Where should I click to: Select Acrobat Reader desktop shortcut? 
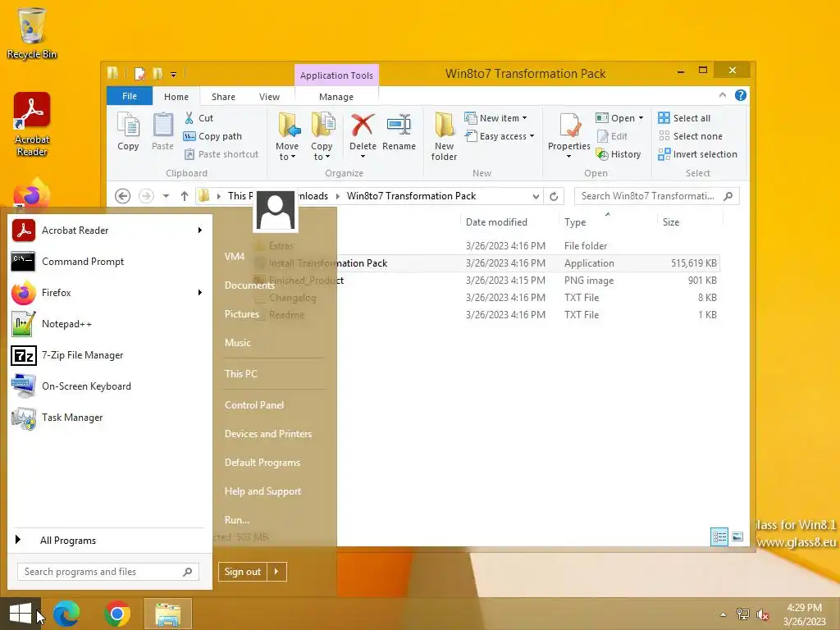tap(32, 125)
